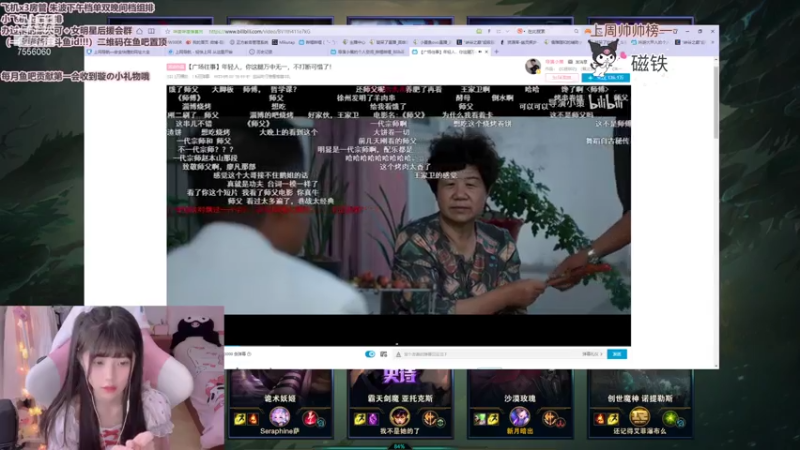Screen dimensions: 800x450
Task: Select purple summoner spell on 亚托克斯 card
Action: pos(372,419)
